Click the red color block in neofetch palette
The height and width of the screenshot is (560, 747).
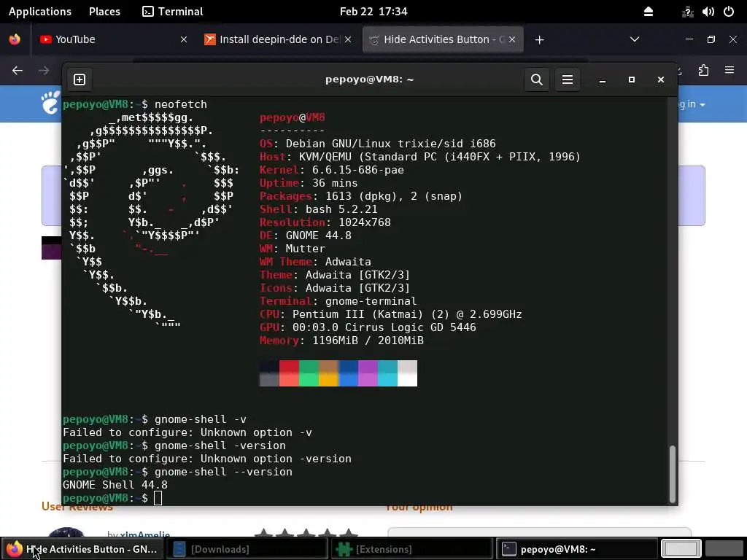click(x=289, y=373)
